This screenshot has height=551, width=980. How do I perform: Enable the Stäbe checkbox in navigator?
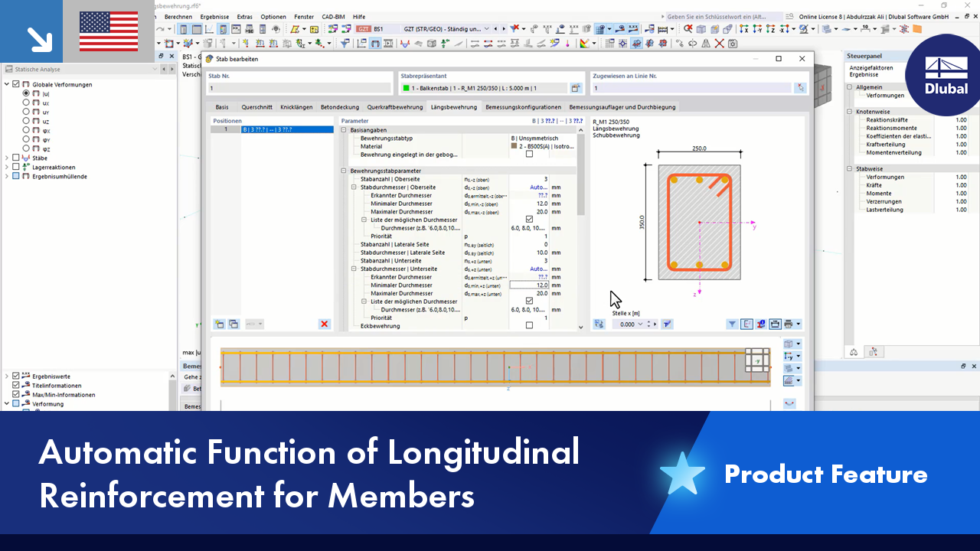coord(16,158)
